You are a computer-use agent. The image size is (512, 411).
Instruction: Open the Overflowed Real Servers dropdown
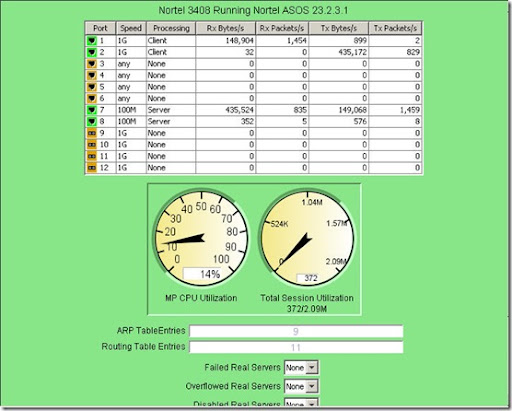point(301,386)
